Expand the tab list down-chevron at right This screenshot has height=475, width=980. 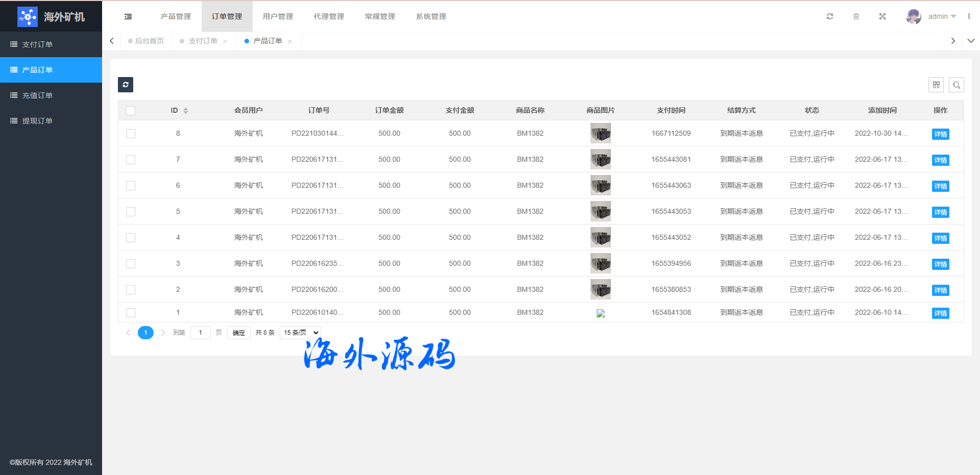click(971, 41)
